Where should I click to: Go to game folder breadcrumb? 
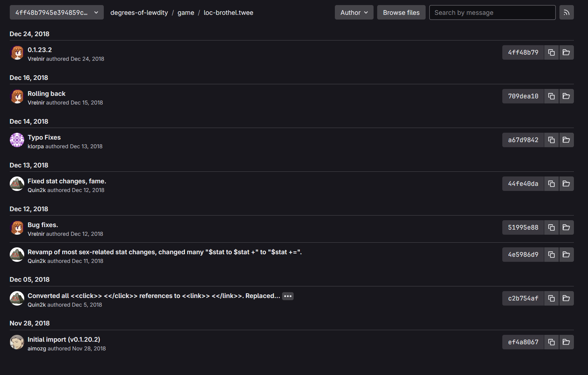click(186, 13)
